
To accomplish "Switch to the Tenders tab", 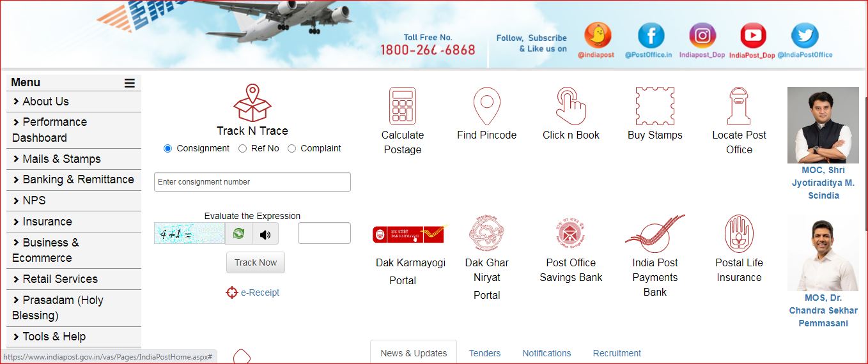I will tap(484, 353).
